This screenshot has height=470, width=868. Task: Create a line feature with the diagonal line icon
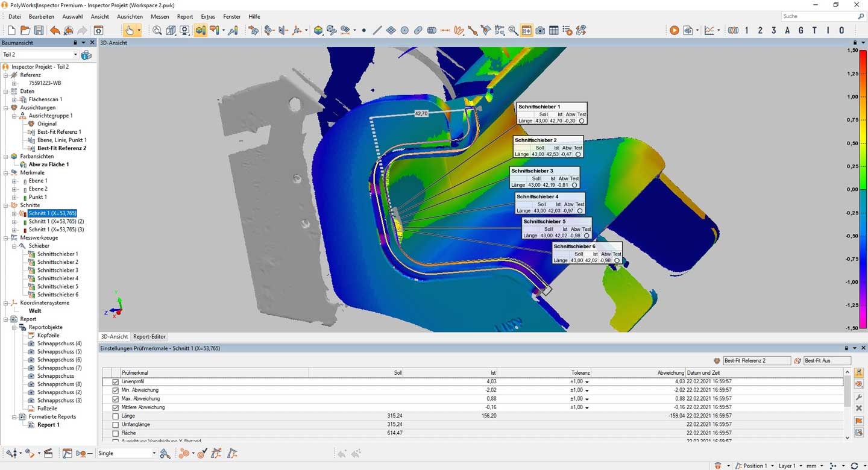(x=377, y=30)
